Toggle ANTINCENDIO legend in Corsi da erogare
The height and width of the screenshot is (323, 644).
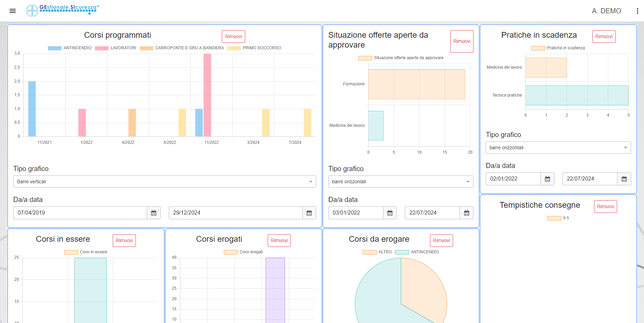[417, 252]
